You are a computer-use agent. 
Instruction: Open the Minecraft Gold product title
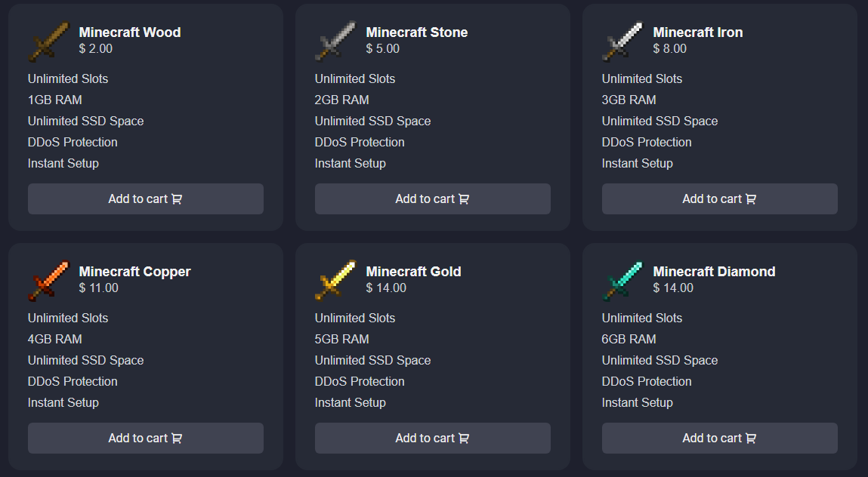414,272
